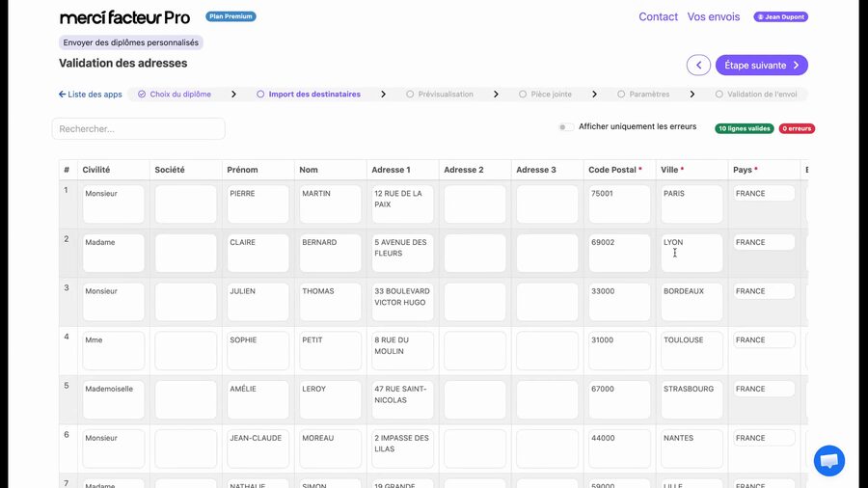Edit city field STRASBOURG
This screenshot has height=488, width=868.
click(x=692, y=399)
